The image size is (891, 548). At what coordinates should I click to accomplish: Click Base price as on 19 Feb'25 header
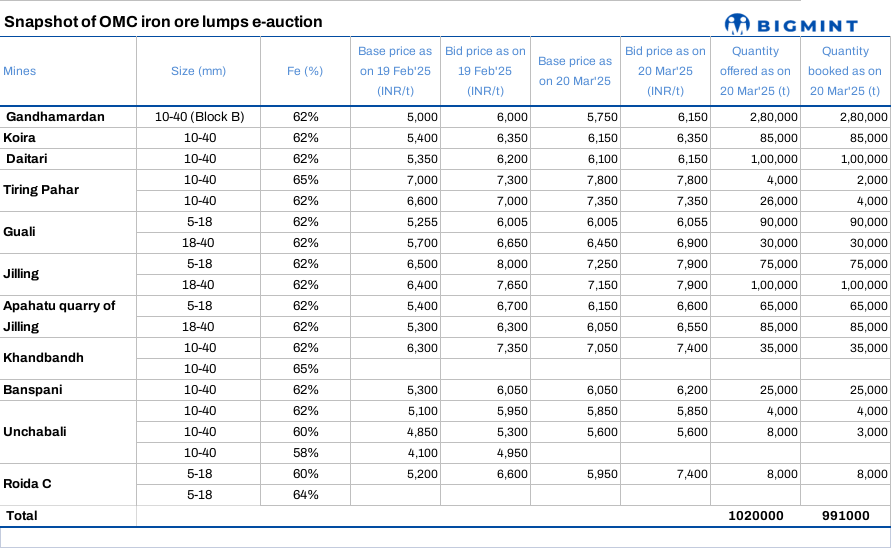click(395, 71)
